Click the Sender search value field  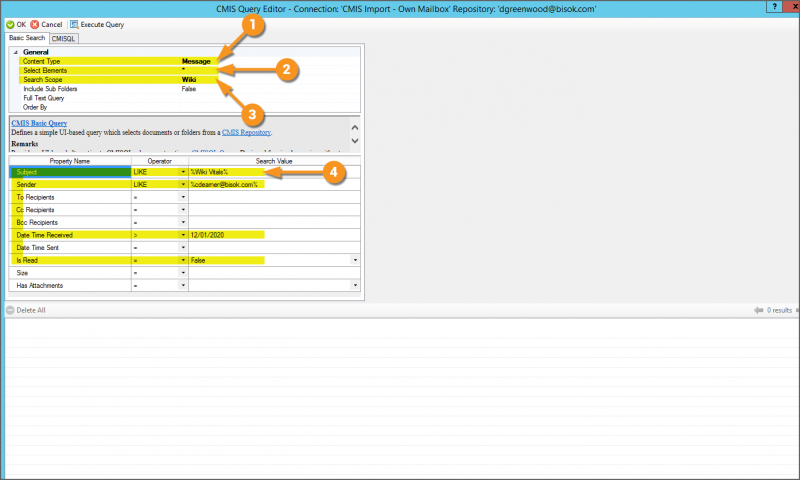point(274,185)
